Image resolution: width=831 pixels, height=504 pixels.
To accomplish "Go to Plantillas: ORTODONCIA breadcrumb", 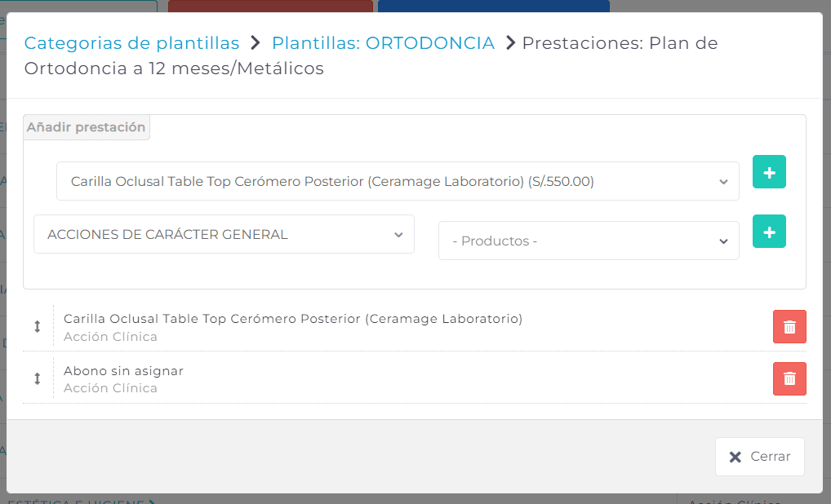I will 383,43.
